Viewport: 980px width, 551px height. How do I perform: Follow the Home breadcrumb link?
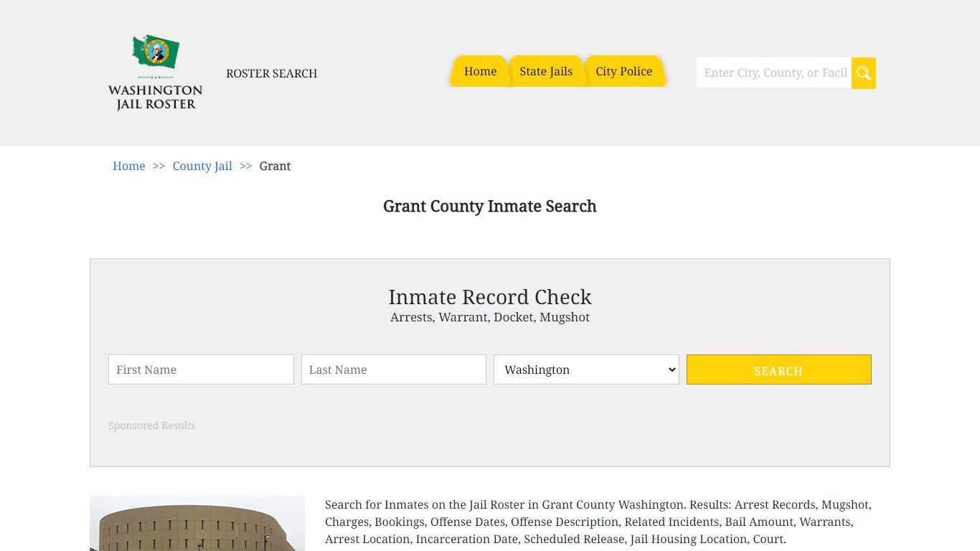click(129, 166)
